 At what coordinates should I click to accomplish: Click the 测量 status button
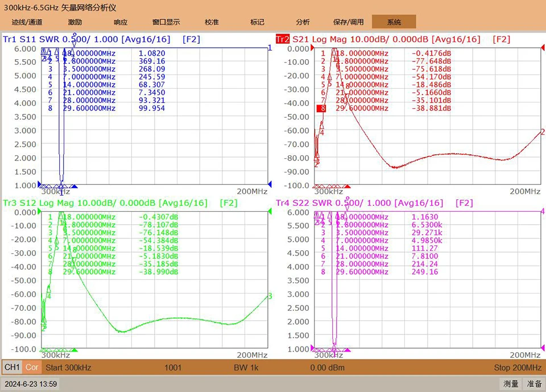[511, 383]
